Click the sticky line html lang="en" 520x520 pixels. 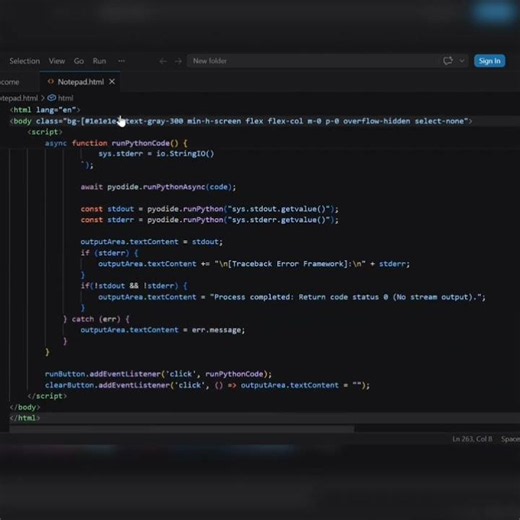tap(45, 110)
